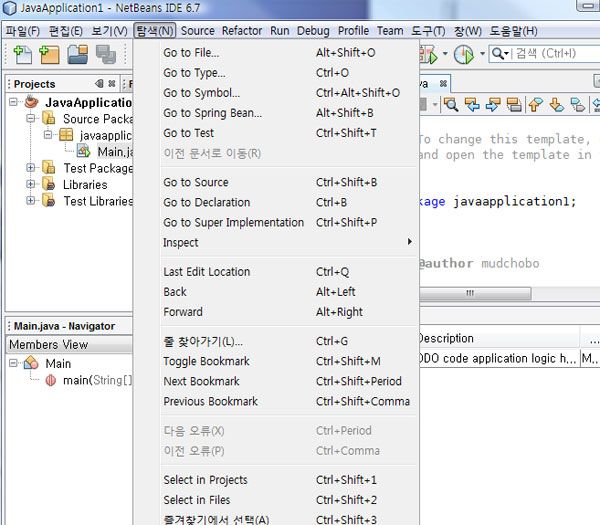
Task: Expand the Libraries node
Action: (31, 184)
